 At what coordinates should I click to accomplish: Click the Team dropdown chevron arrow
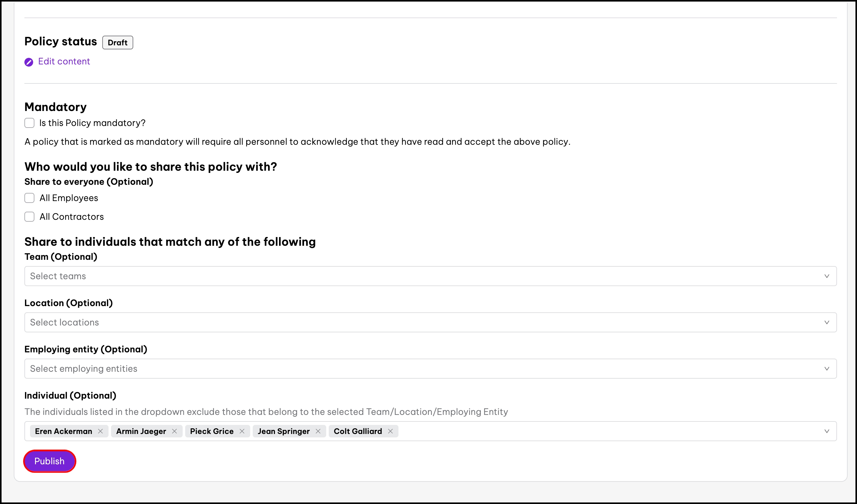(x=827, y=276)
